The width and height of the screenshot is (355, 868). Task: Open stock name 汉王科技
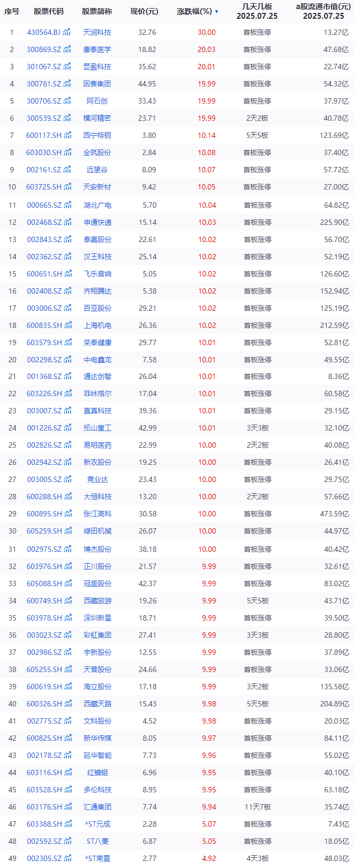98,257
